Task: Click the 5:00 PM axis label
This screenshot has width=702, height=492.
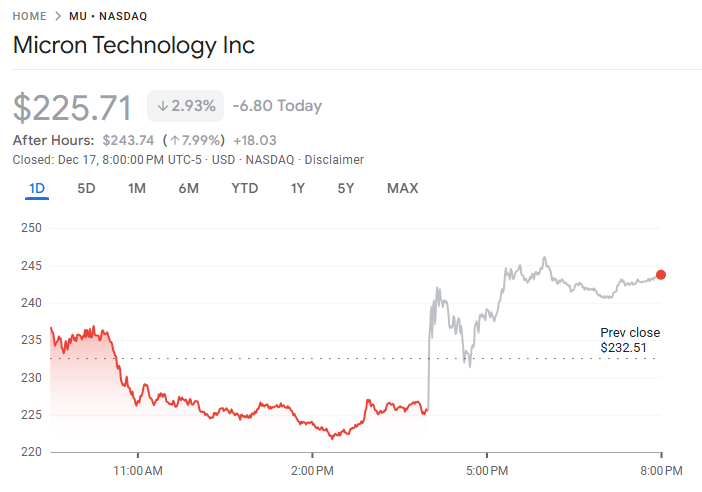Action: coord(487,469)
